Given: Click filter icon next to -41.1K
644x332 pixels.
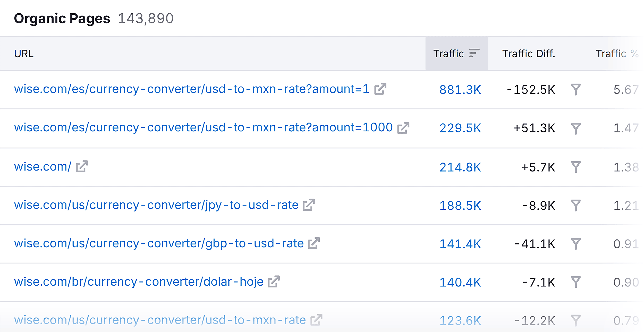Looking at the screenshot, I should pos(576,244).
